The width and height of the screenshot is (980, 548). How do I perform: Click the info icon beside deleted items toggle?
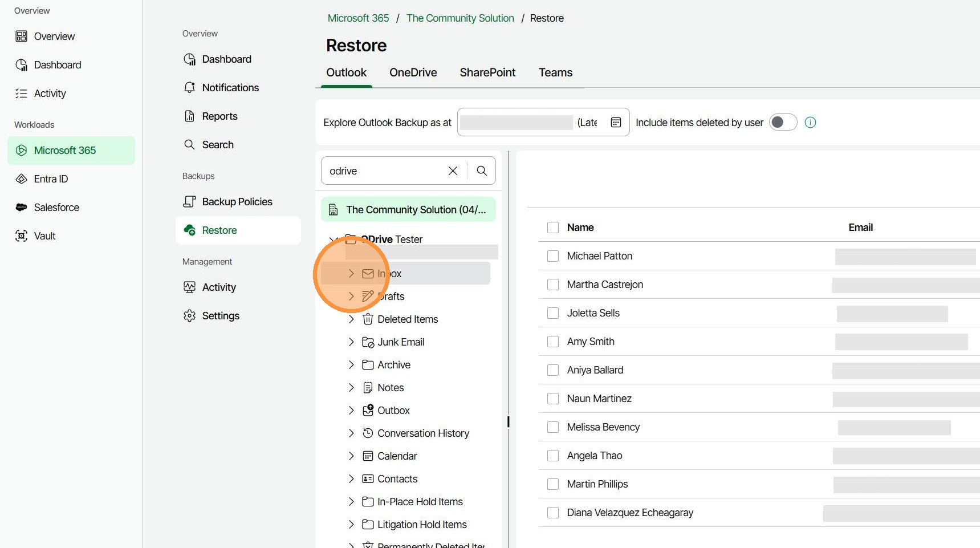[x=810, y=123]
